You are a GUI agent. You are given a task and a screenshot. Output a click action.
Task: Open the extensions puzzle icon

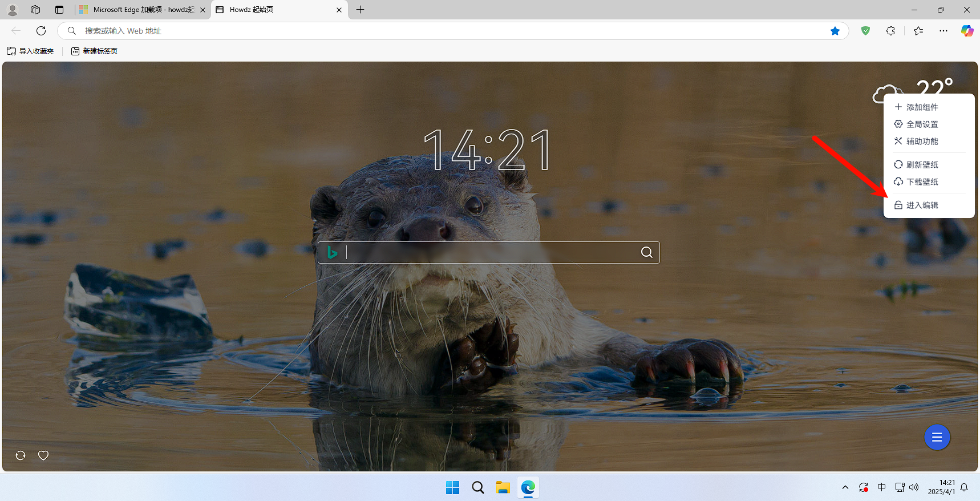click(x=890, y=31)
